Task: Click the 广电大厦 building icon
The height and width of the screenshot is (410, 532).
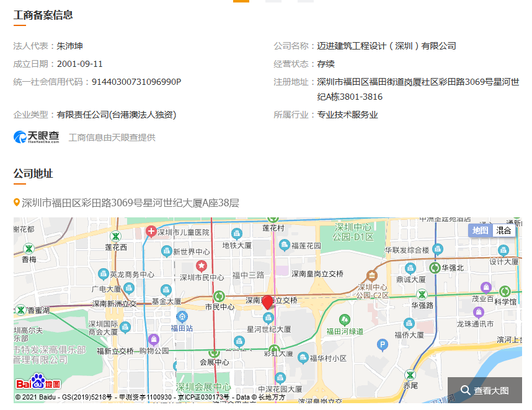Action: pyautogui.click(x=128, y=289)
